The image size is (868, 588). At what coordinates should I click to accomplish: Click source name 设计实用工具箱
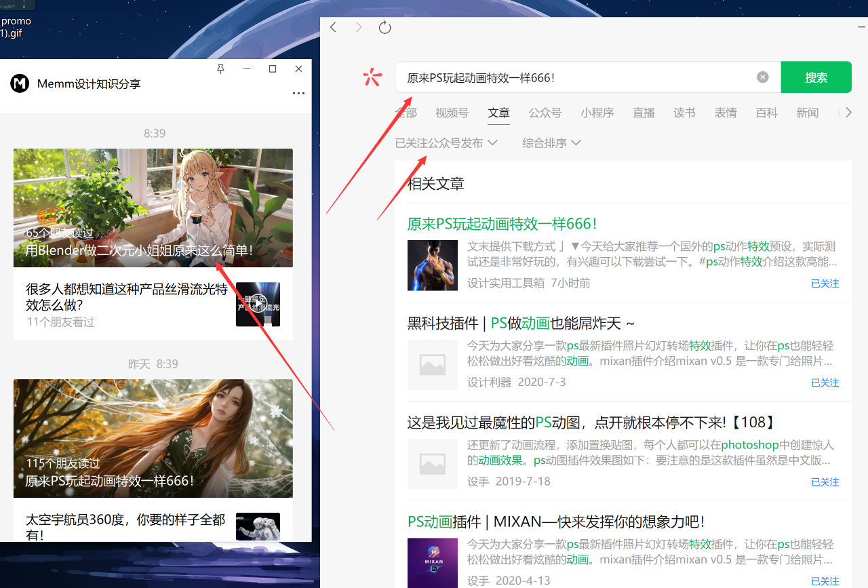[x=506, y=283]
